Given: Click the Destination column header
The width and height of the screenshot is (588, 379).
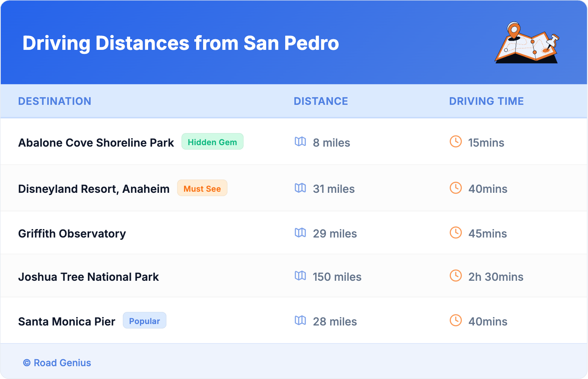Looking at the screenshot, I should 55,101.
